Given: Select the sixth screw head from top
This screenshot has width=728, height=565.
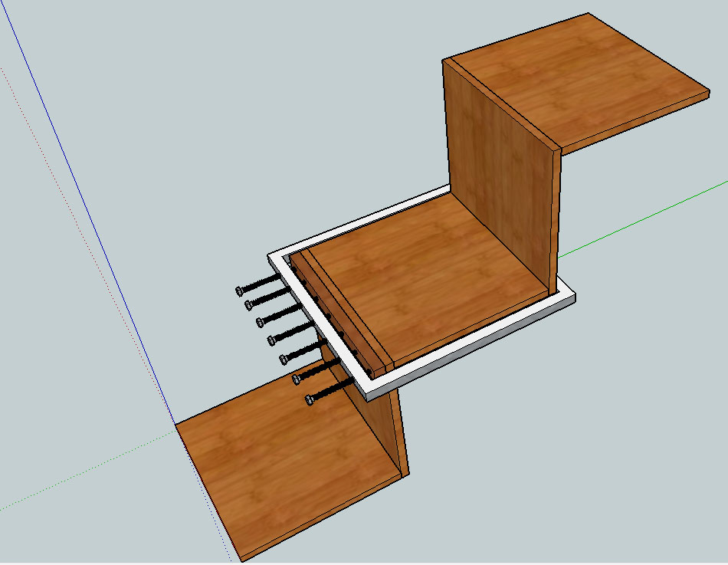Looking at the screenshot, I should pos(298,378).
